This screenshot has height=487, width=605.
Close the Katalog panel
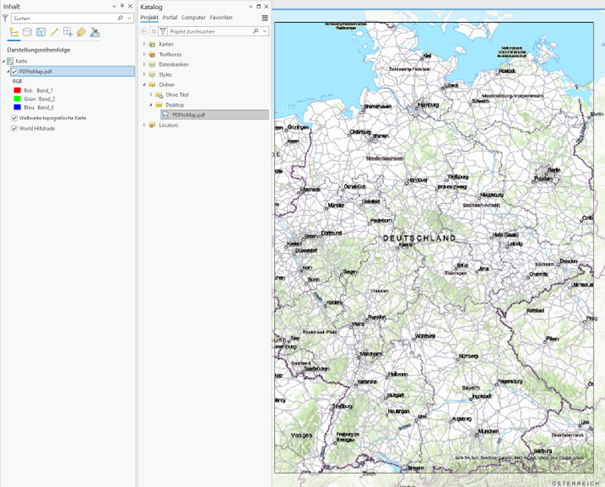point(266,7)
